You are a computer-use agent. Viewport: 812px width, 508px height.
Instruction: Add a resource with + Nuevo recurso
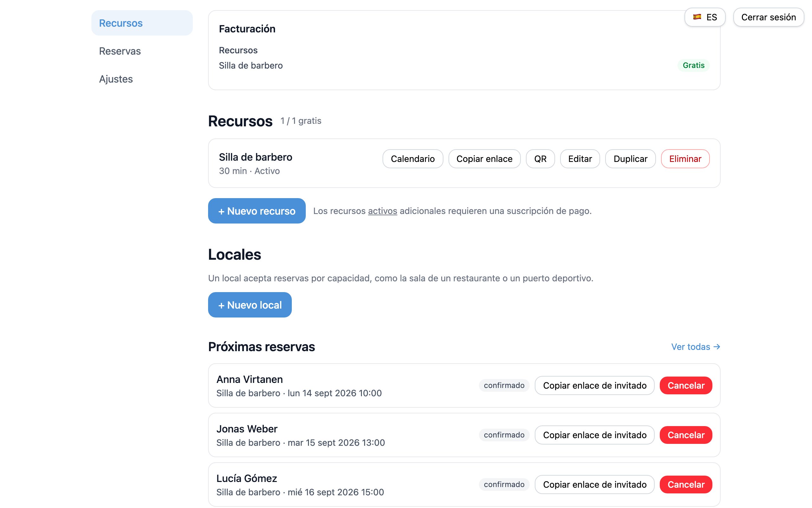coord(257,211)
